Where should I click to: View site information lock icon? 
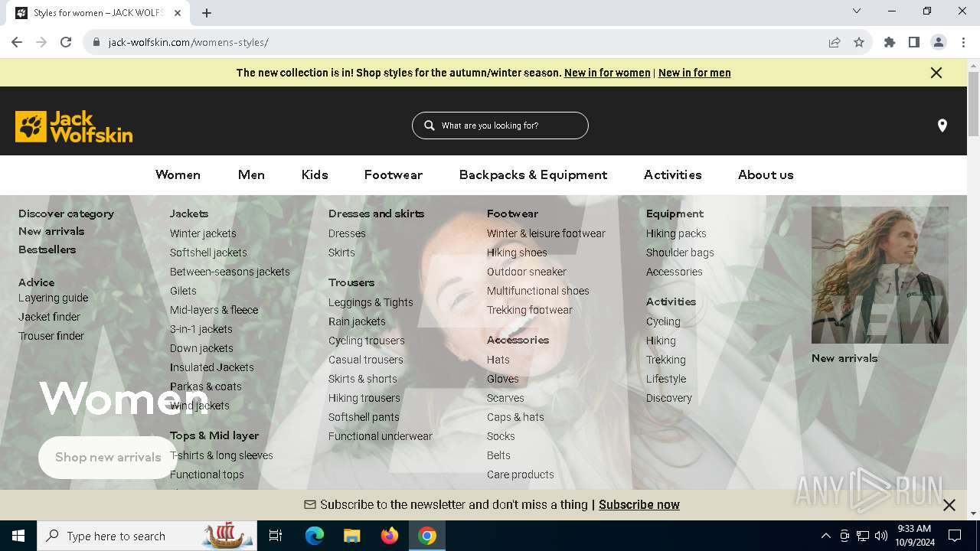96,42
